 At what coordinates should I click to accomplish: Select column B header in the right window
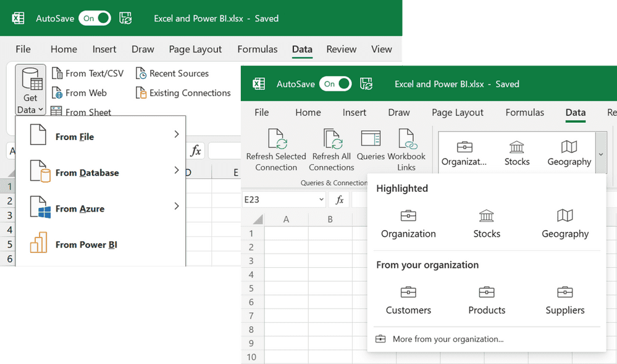pos(330,220)
